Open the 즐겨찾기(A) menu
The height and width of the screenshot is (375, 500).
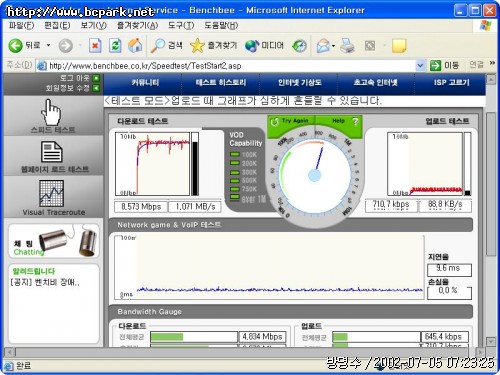click(137, 25)
